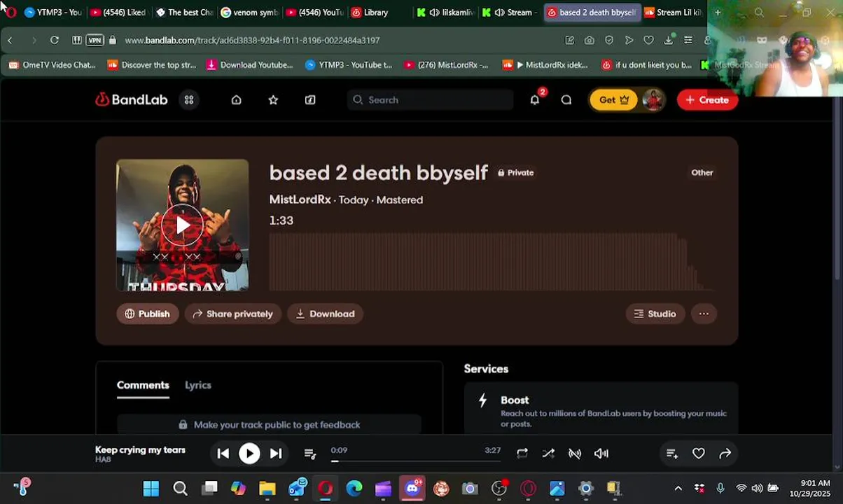Image resolution: width=843 pixels, height=504 pixels.
Task: Like the currently playing song
Action: pos(699,454)
